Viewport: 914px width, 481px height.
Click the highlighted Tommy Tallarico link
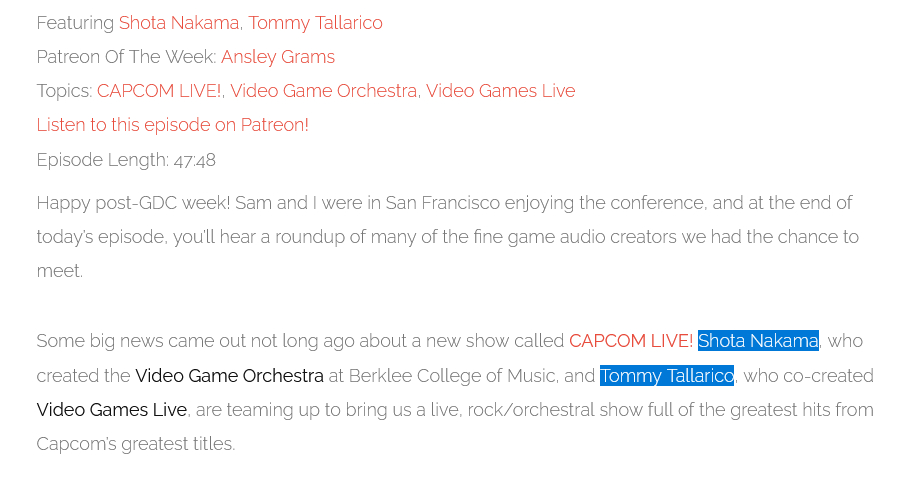click(x=667, y=376)
